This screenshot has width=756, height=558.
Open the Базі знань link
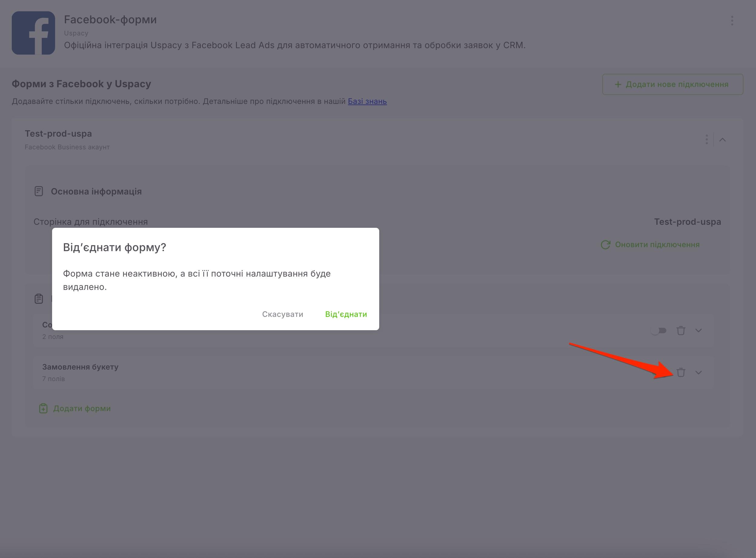(x=367, y=101)
